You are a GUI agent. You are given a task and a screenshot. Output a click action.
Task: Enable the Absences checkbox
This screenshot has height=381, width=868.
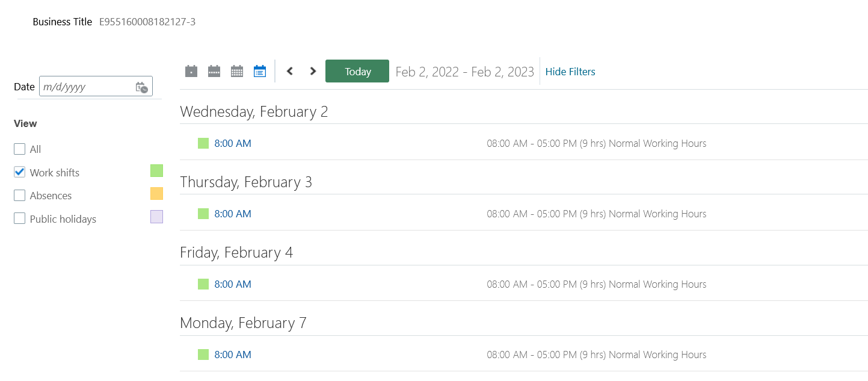[20, 196]
